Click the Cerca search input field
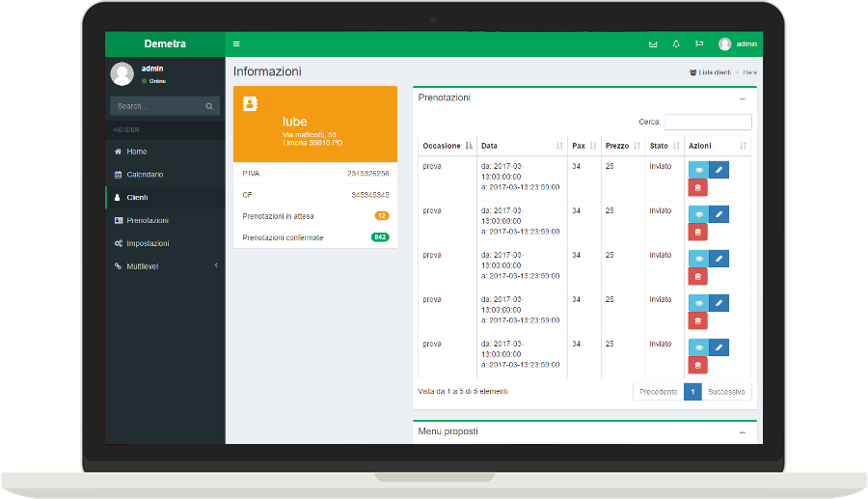 [707, 123]
